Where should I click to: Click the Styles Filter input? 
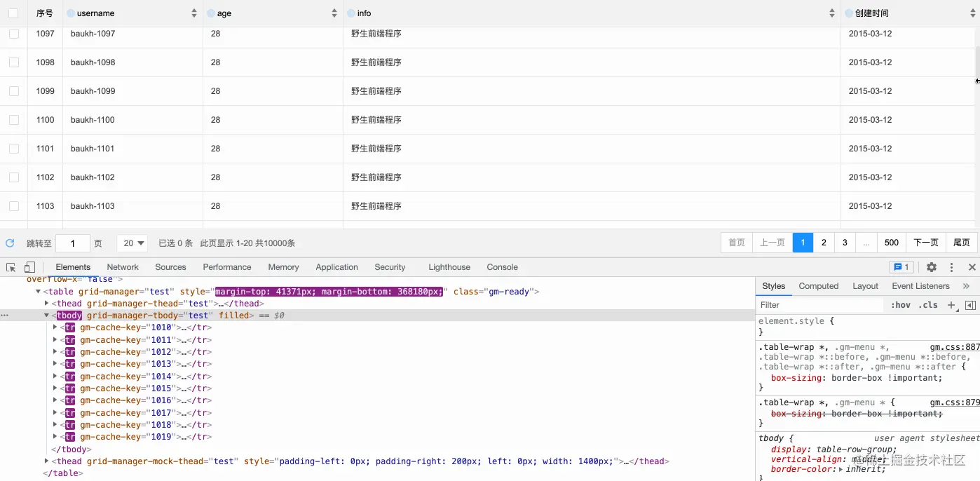pyautogui.click(x=820, y=305)
